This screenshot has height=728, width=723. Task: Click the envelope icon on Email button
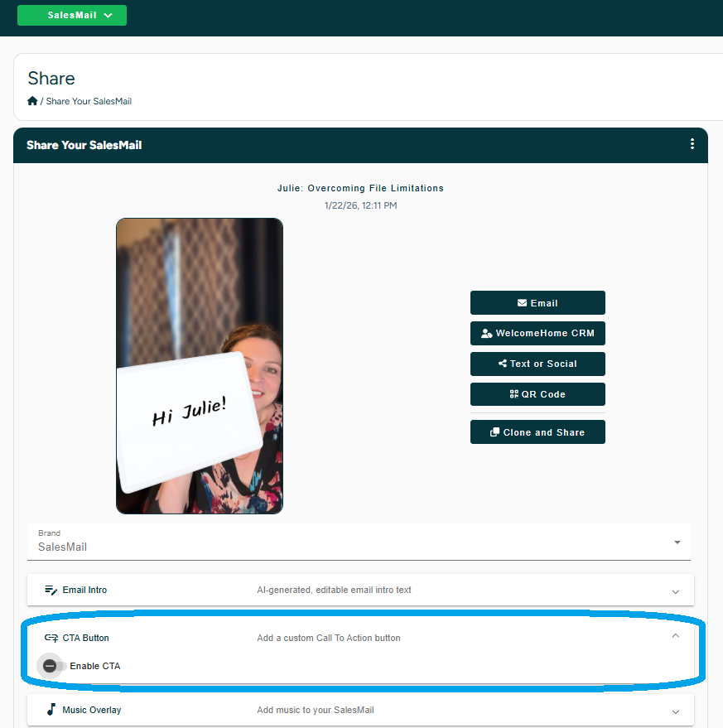coord(522,303)
